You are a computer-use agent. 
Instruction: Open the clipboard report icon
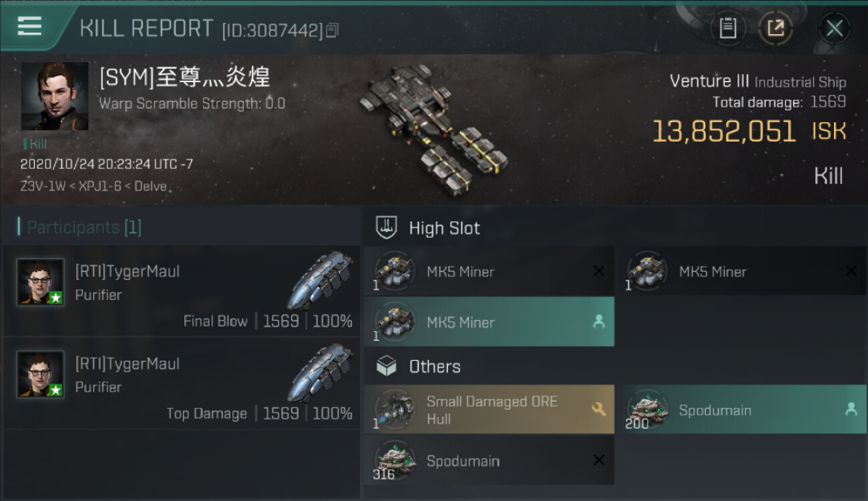[x=728, y=28]
